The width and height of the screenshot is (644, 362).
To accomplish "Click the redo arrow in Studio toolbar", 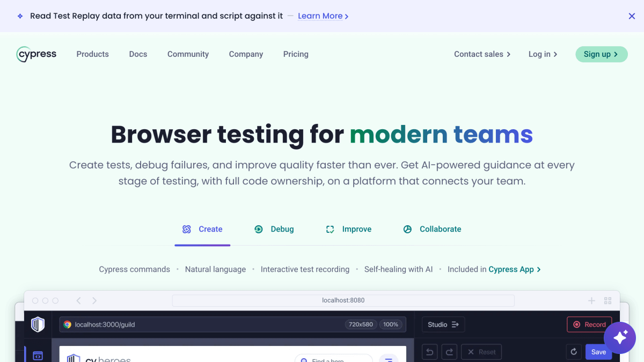I will point(449,352).
